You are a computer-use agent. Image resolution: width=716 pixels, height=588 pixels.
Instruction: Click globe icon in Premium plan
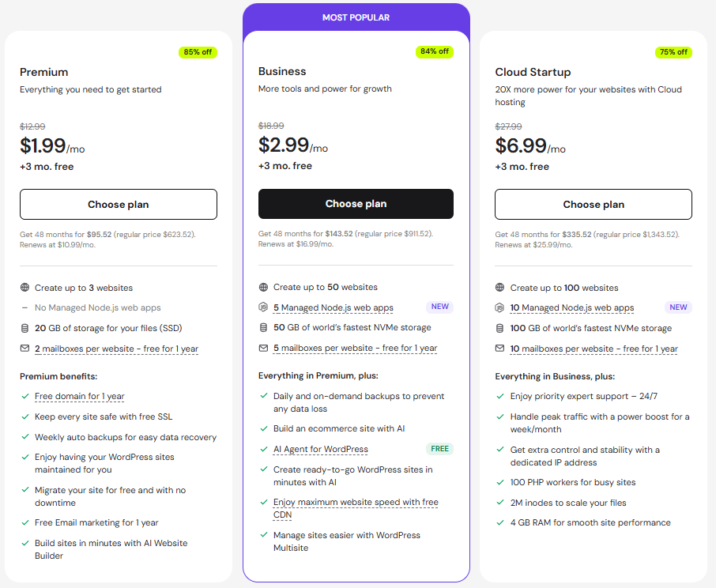click(x=24, y=288)
